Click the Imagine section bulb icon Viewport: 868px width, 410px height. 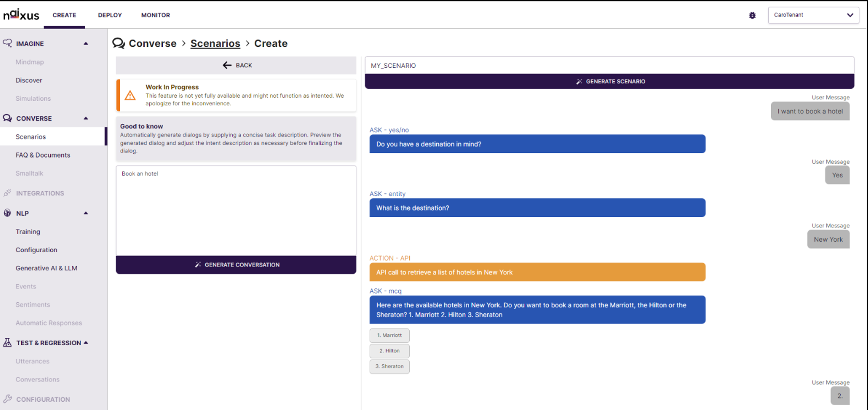[7, 43]
